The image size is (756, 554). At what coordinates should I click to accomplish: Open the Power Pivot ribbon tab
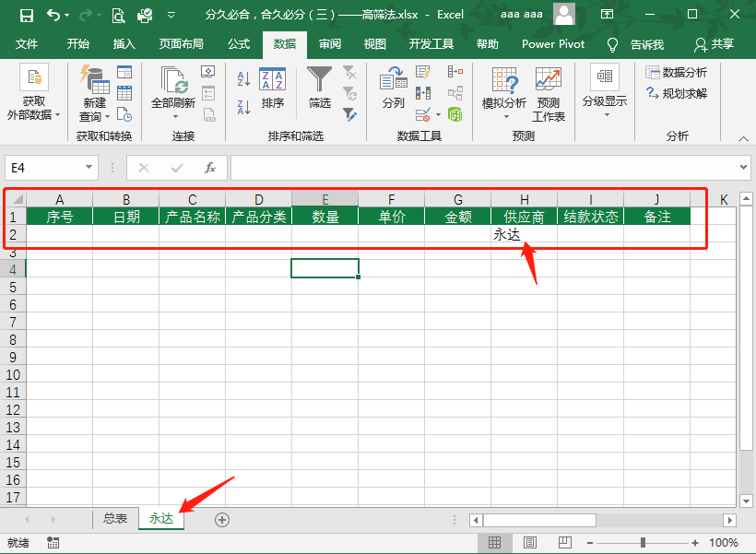point(552,43)
